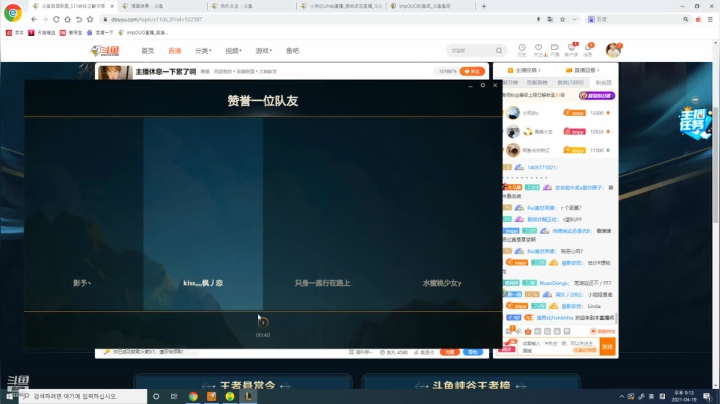Click the game window settings gear icon
This screenshot has width=720, height=404.
pos(483,85)
